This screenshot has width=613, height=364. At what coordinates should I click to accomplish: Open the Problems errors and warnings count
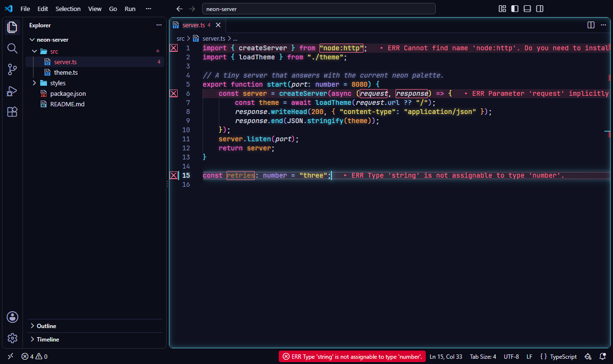34,356
